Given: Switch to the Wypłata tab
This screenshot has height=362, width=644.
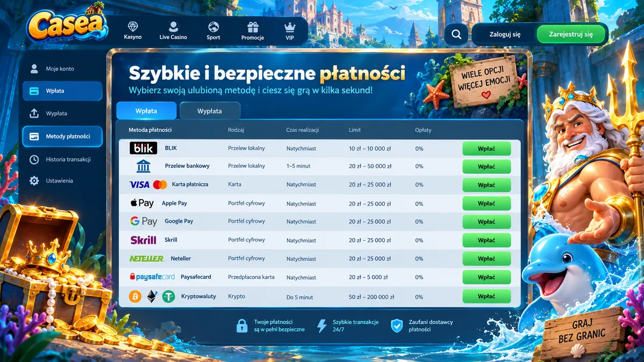Looking at the screenshot, I should (210, 110).
